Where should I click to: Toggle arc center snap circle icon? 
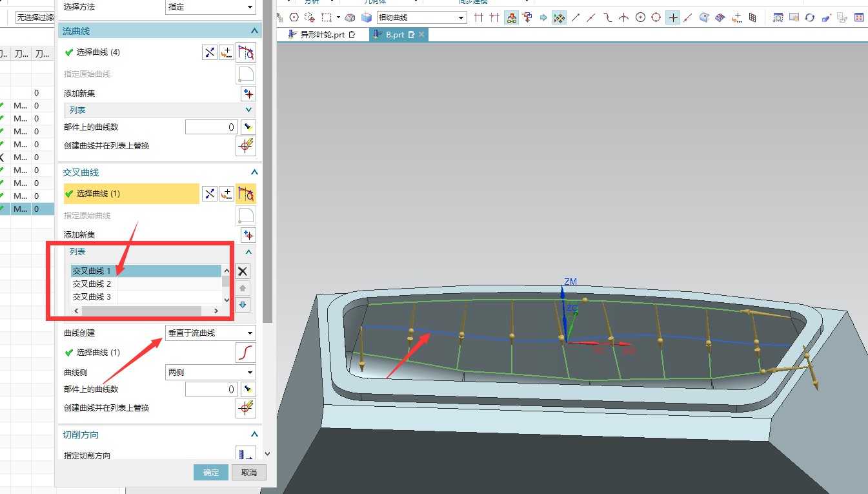(x=640, y=17)
